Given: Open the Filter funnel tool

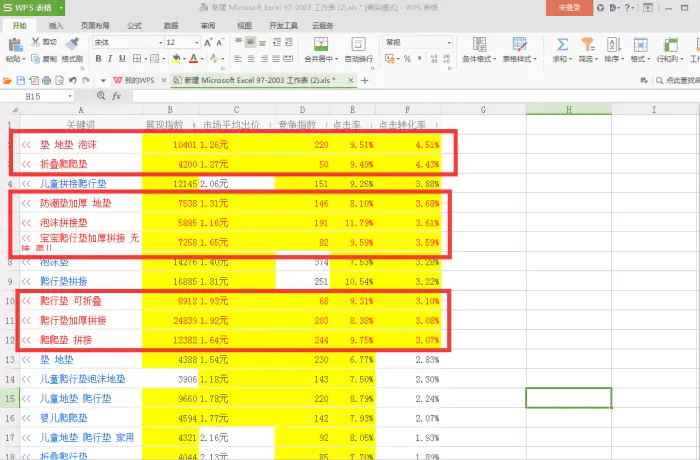Looking at the screenshot, I should click(588, 44).
